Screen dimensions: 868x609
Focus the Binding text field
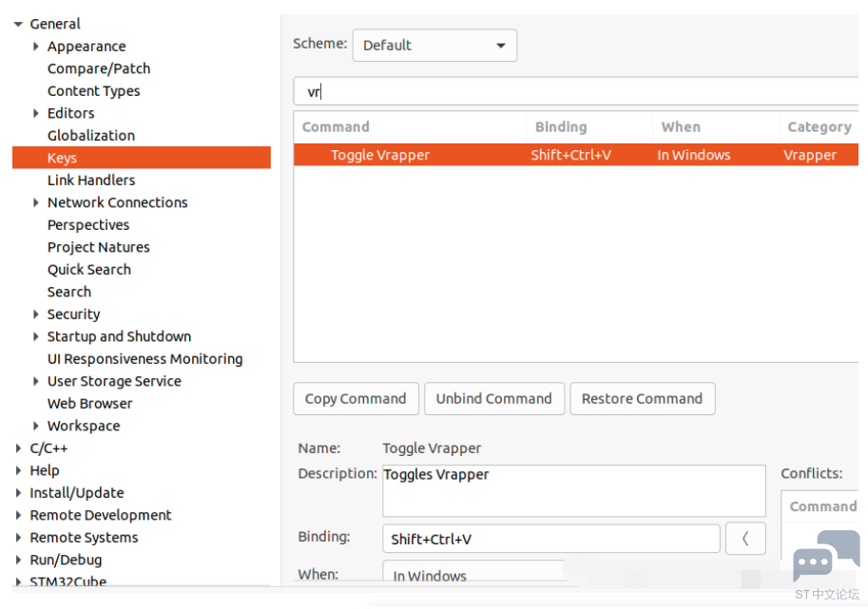[x=550, y=539]
